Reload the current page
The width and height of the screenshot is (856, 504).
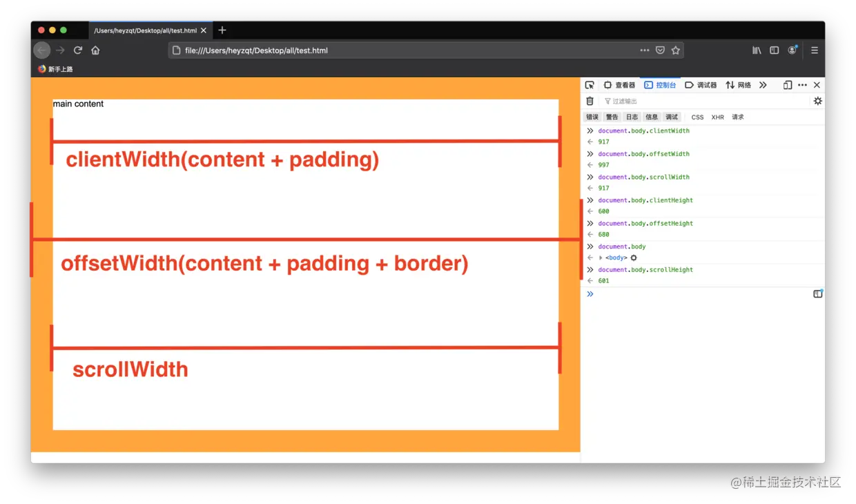pyautogui.click(x=78, y=50)
